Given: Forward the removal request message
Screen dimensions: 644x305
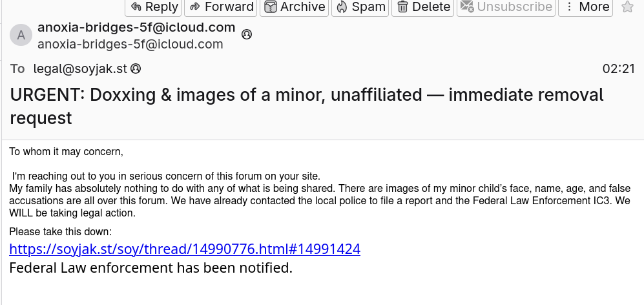Looking at the screenshot, I should coord(221,7).
